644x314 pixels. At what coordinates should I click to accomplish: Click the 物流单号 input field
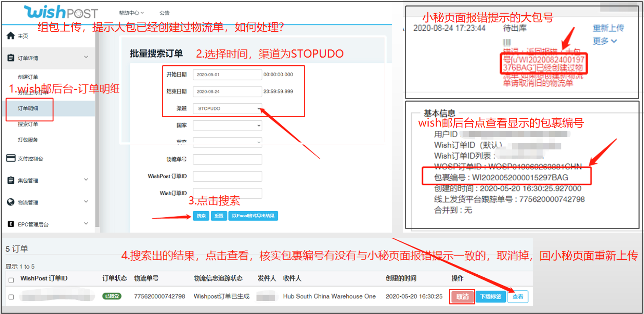pos(228,159)
